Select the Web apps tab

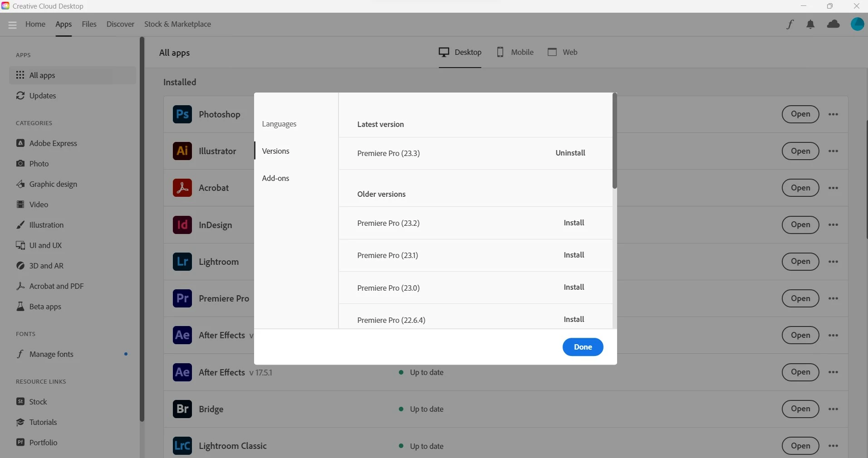563,52
